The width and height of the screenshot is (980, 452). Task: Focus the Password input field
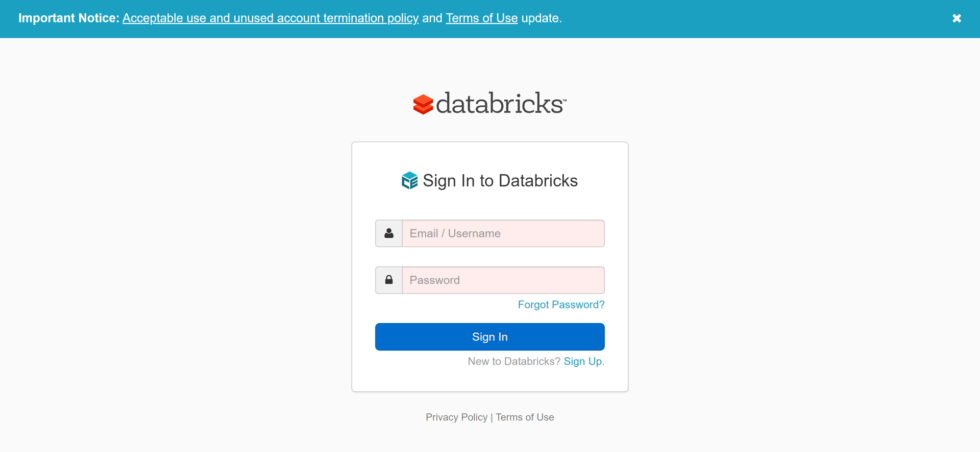tap(502, 279)
